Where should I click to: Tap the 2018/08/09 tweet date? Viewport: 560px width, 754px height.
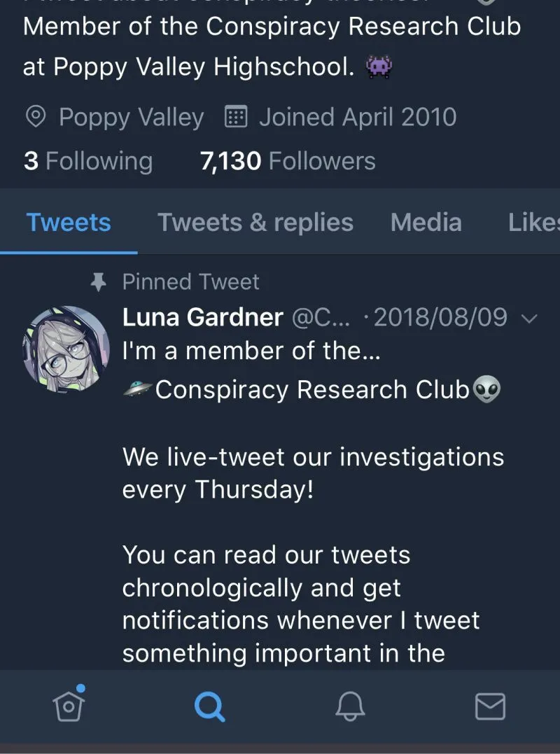pos(440,318)
